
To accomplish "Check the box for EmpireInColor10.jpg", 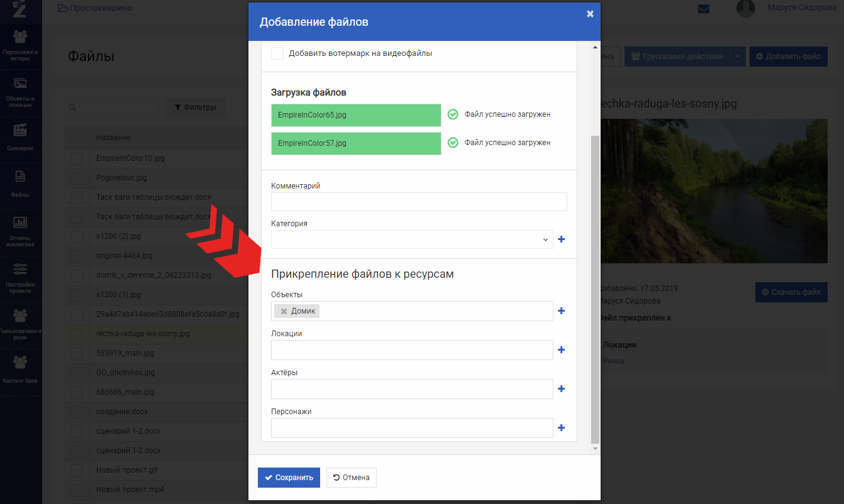I will click(77, 158).
